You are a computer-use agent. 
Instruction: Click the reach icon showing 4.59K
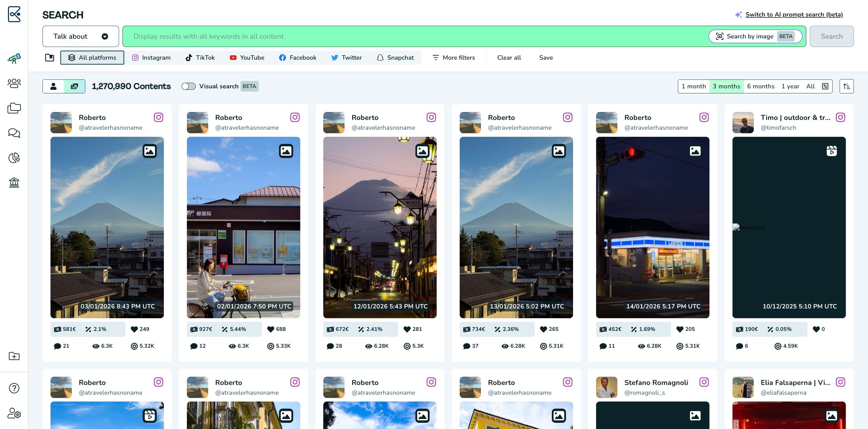tap(778, 346)
